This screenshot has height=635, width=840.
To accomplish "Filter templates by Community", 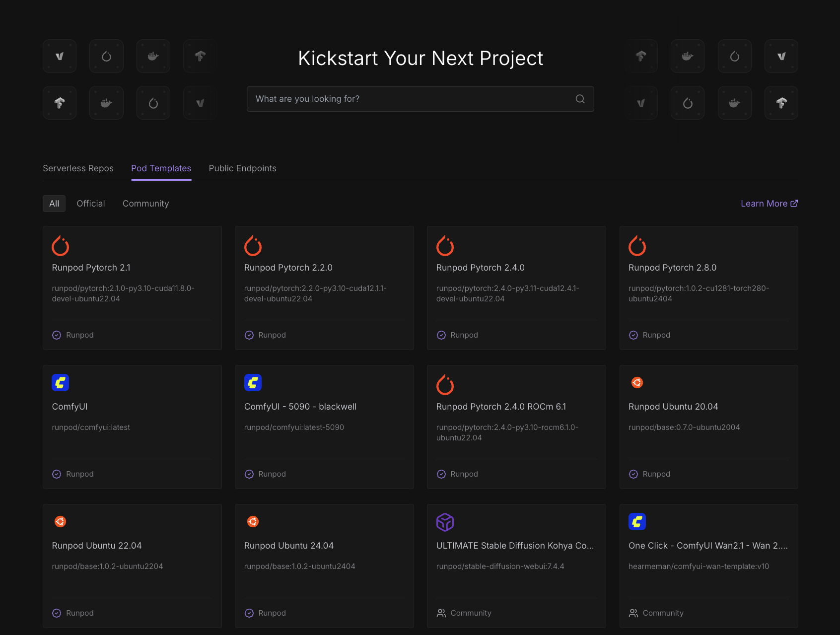I will point(145,204).
